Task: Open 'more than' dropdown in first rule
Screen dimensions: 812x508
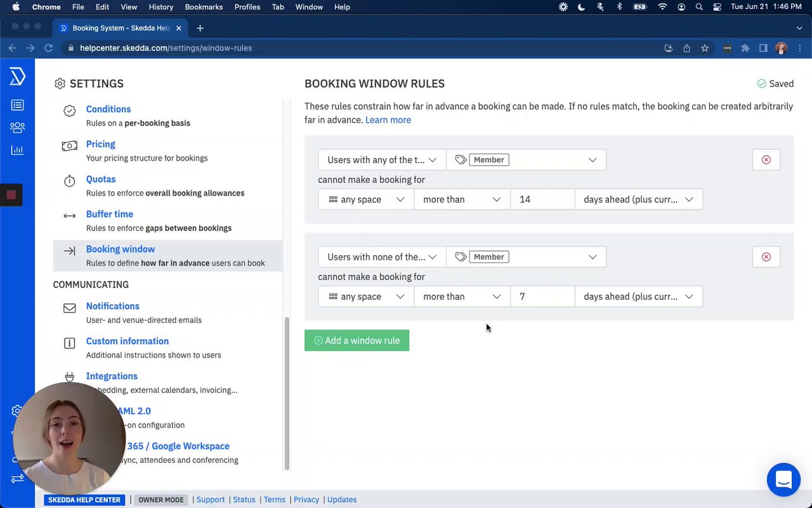Action: [x=462, y=199]
